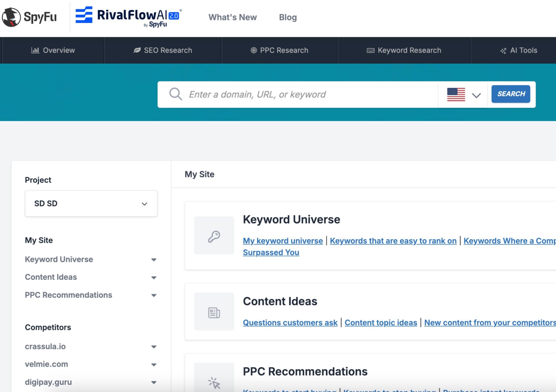Image resolution: width=556 pixels, height=392 pixels.
Task: Click the Project label in sidebar
Action: 38,180
